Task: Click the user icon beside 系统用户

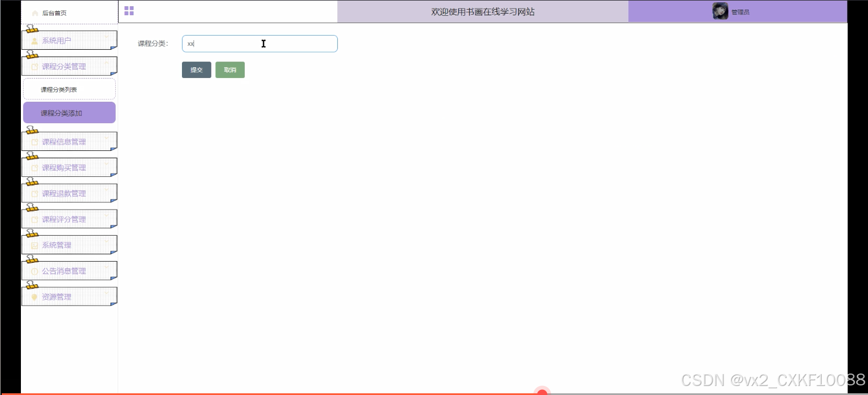Action: pyautogui.click(x=34, y=41)
